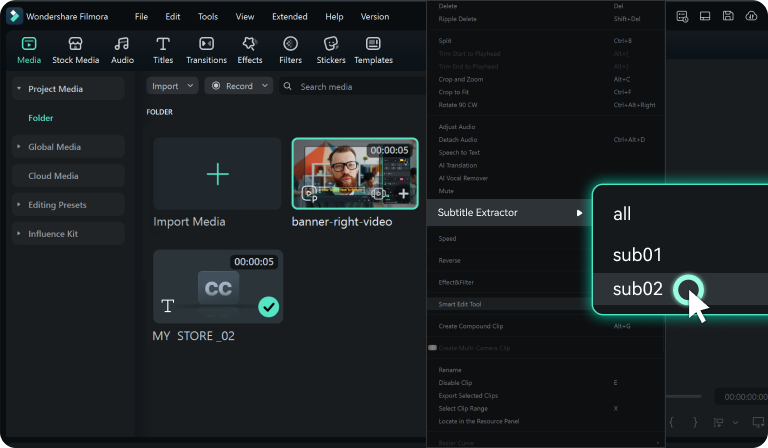Open the Edit menu
This screenshot has height=448, width=768.
point(172,16)
